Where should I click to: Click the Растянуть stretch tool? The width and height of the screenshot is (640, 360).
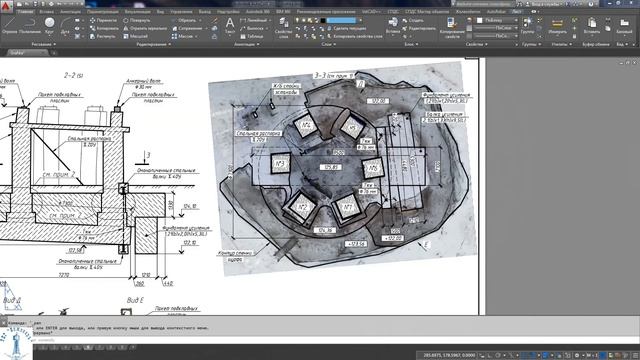(103, 36)
